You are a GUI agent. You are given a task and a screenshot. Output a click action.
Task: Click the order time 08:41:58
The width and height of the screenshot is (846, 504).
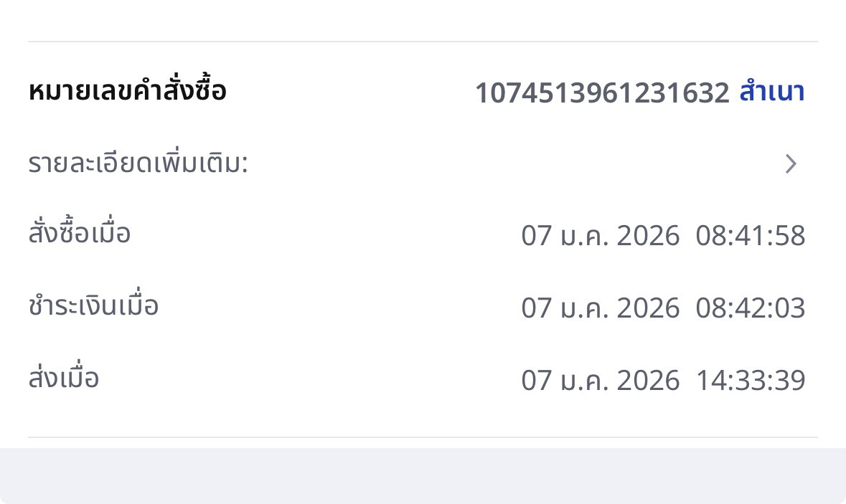[x=751, y=236]
